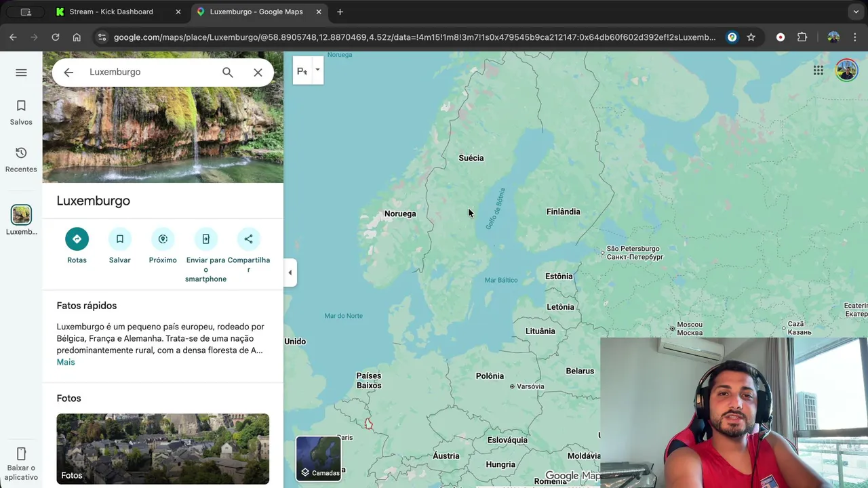Click the Áustria label on map

tap(446, 455)
